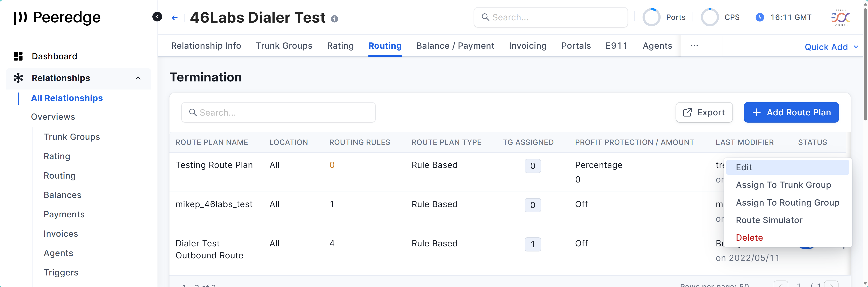Click the clock icon beside 16:11 GMT
The height and width of the screenshot is (287, 868).
759,17
